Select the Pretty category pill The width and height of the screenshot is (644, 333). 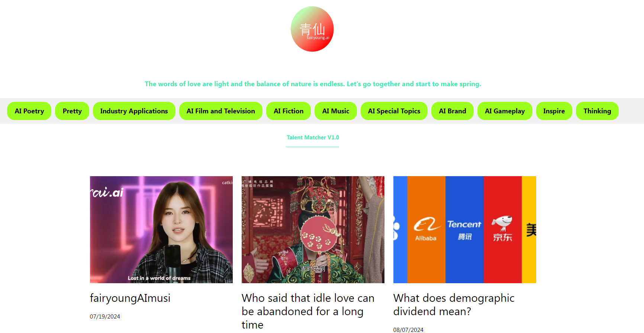[x=72, y=111]
